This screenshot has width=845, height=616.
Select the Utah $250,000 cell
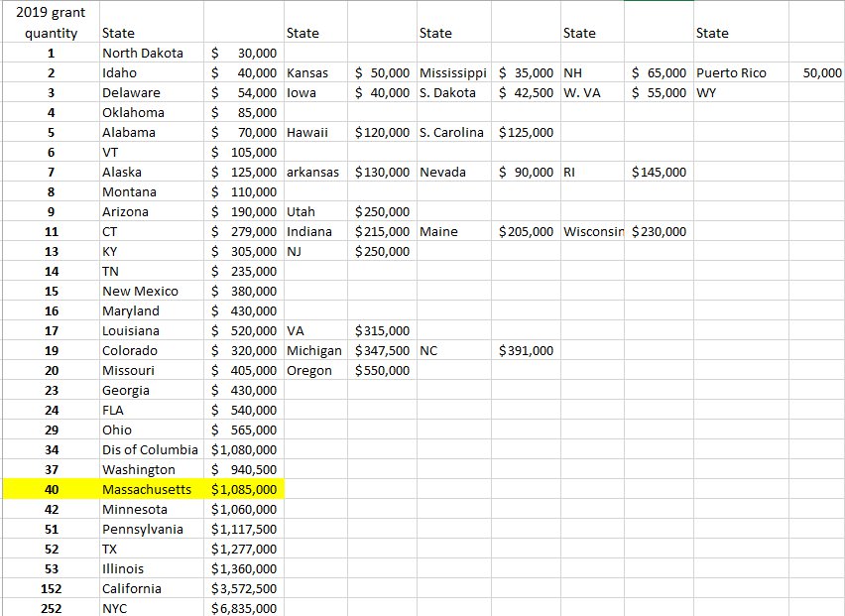(382, 211)
